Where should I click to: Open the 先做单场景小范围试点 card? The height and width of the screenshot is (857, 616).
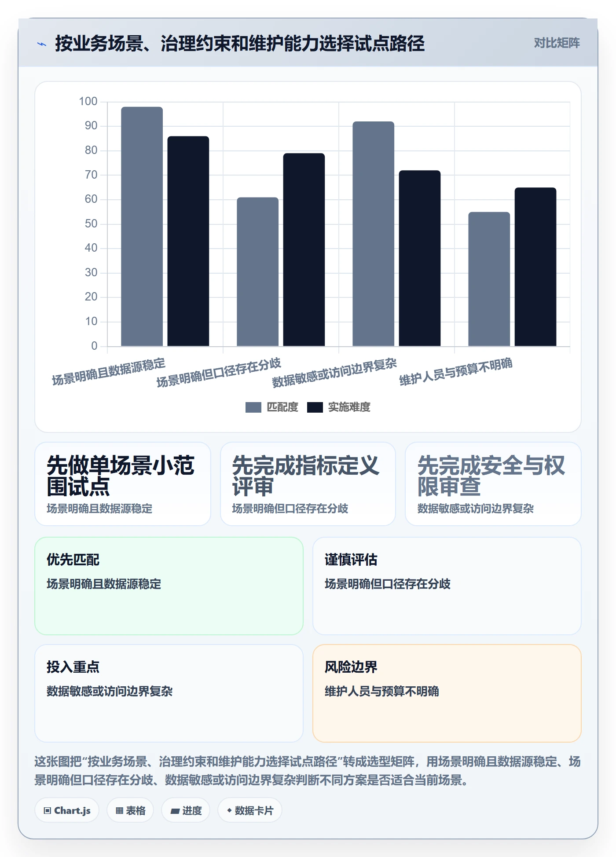point(123,484)
